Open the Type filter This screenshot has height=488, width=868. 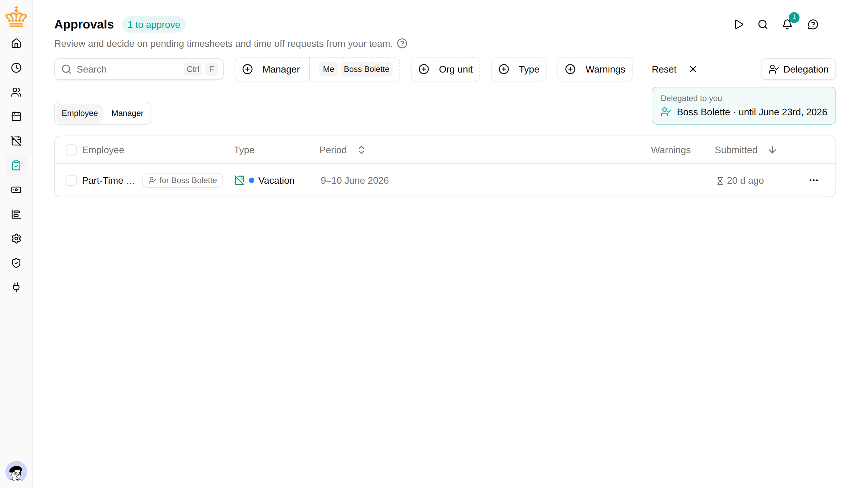point(519,69)
